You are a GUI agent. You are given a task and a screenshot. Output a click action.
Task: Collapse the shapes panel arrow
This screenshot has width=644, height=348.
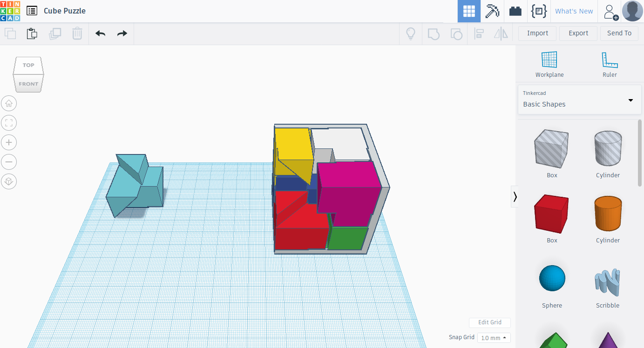(x=515, y=197)
